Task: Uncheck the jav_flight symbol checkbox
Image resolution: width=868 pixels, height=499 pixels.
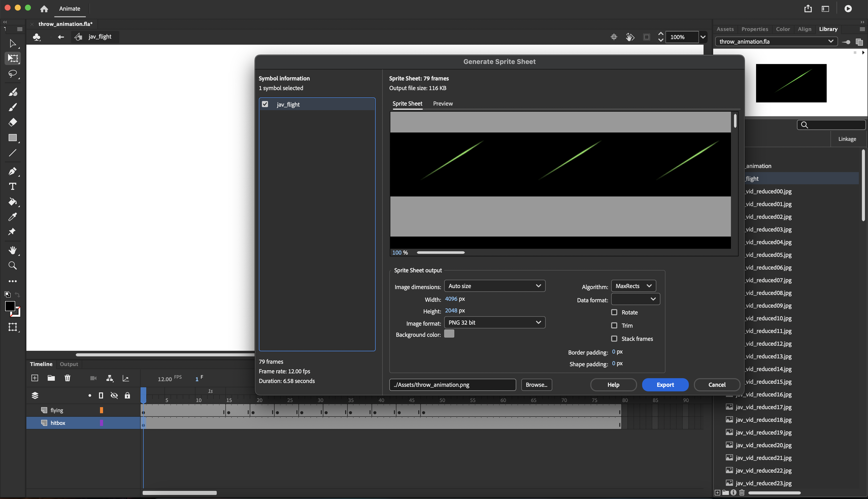Action: pos(265,104)
